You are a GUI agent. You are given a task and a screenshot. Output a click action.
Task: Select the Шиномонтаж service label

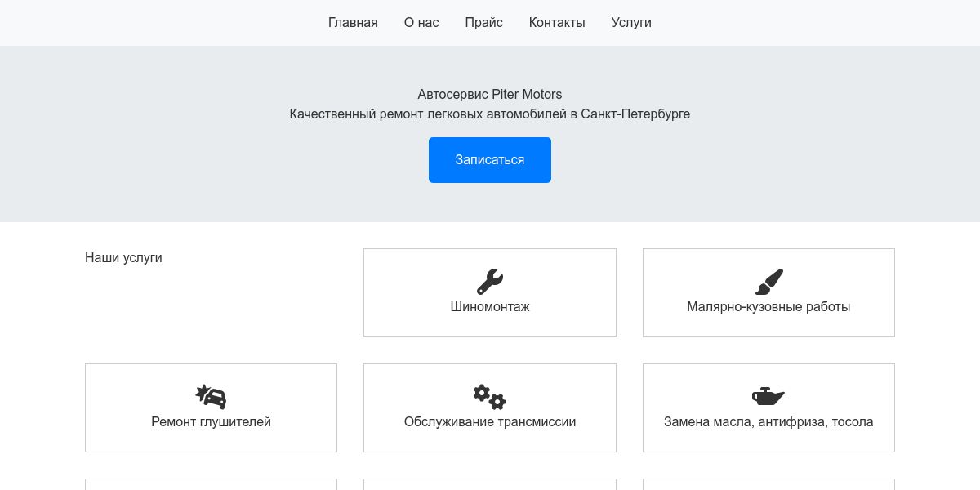click(490, 307)
